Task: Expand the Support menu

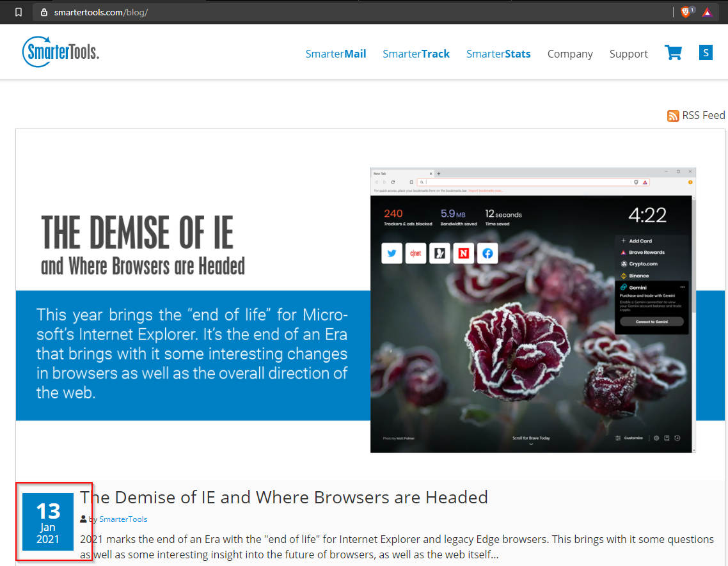Action: (x=628, y=54)
